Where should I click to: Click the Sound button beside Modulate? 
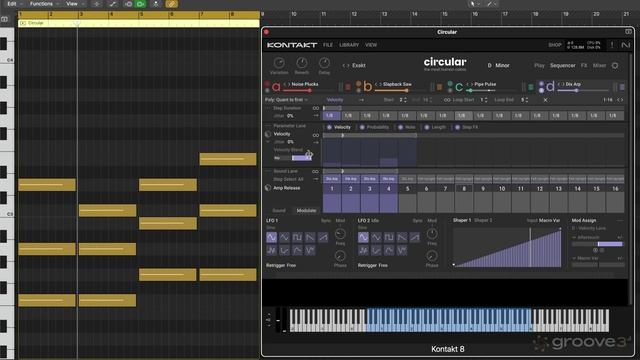279,211
